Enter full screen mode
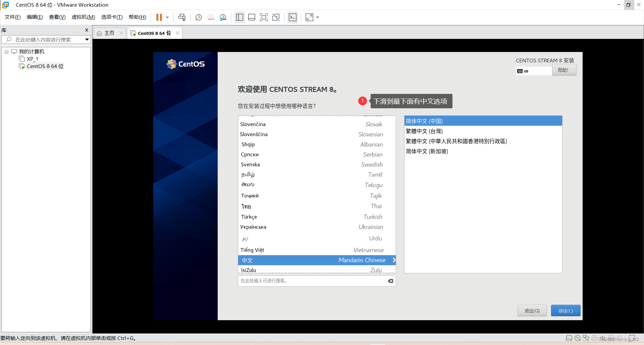Image resolution: width=644 pixels, height=345 pixels. pos(264,17)
